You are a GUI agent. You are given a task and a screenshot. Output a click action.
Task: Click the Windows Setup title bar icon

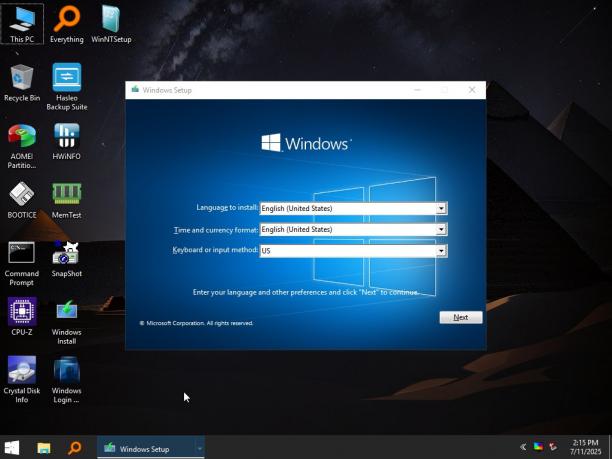pyautogui.click(x=135, y=89)
